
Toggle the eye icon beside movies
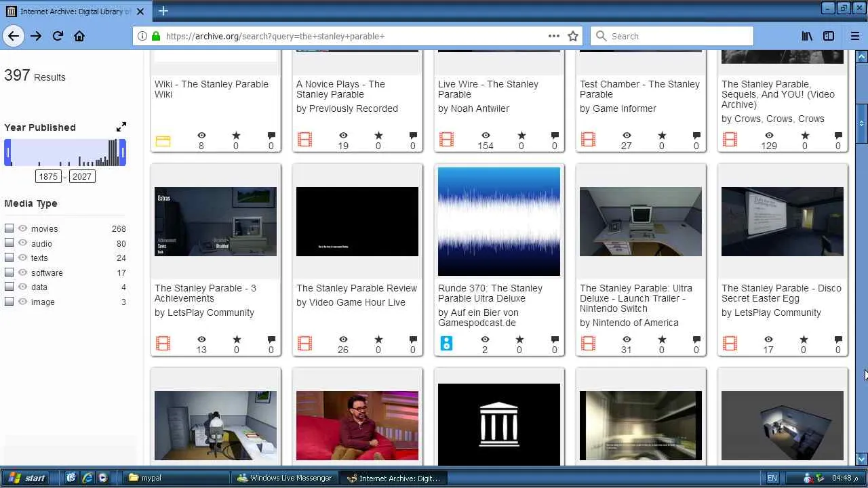tap(22, 228)
